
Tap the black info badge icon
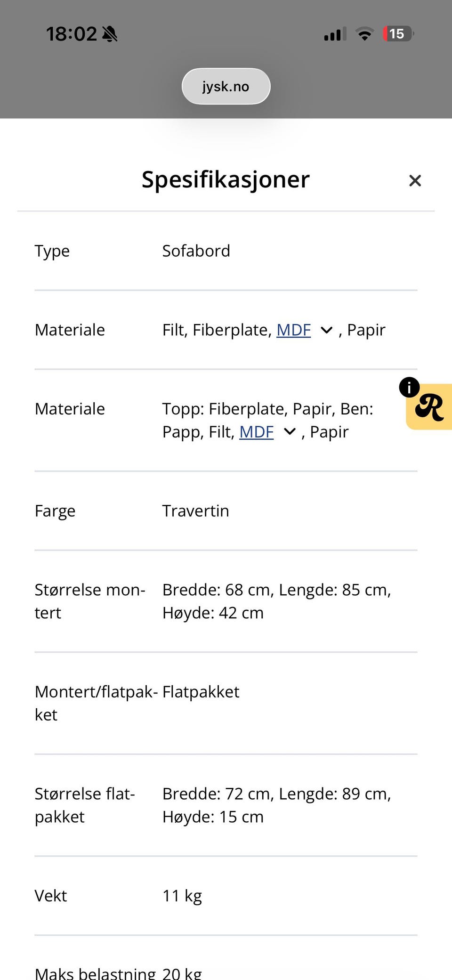(x=409, y=387)
